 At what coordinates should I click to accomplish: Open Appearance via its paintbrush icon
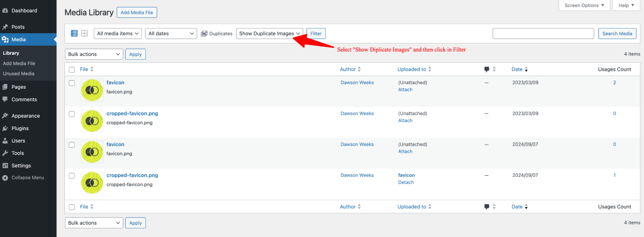pos(5,116)
